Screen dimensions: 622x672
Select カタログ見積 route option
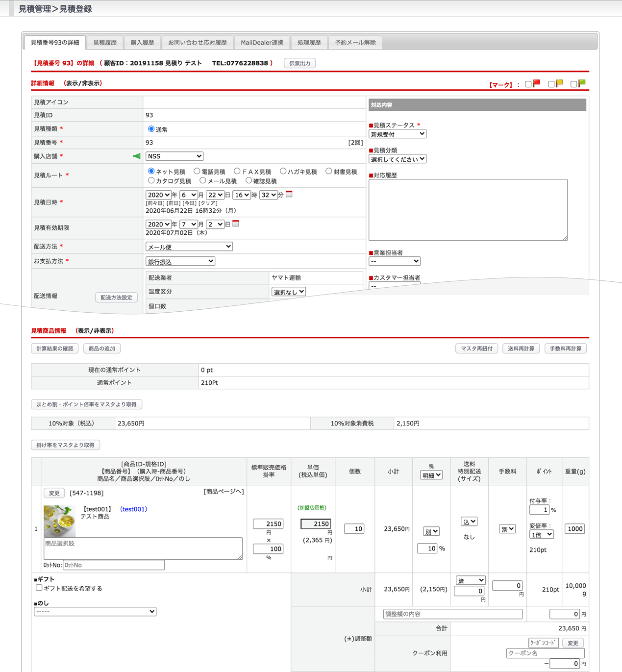pyautogui.click(x=151, y=180)
